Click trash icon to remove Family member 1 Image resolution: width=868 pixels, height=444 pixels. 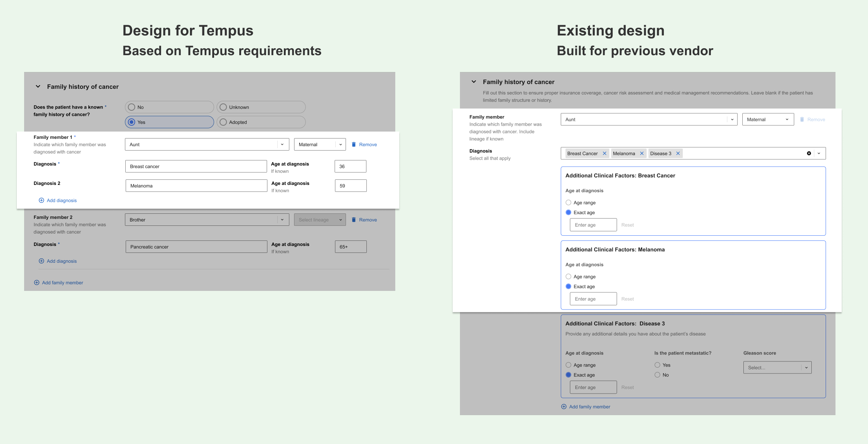[x=354, y=144]
